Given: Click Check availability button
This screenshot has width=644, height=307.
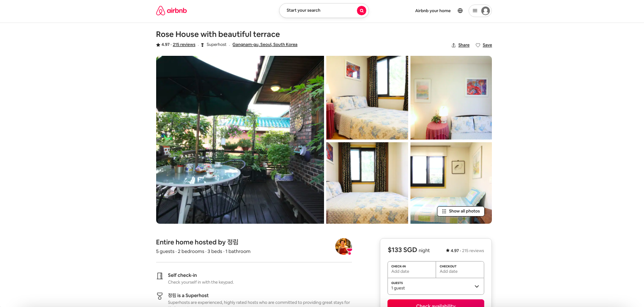Looking at the screenshot, I should click(x=436, y=304).
